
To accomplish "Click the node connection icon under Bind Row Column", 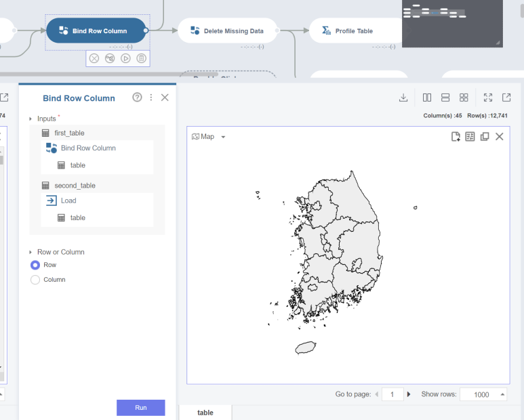I will coord(110,58).
